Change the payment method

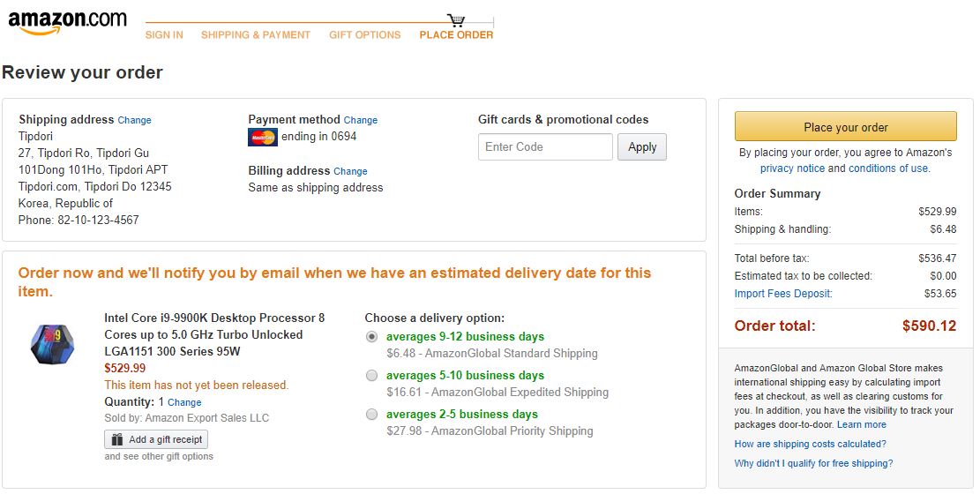[x=361, y=120]
